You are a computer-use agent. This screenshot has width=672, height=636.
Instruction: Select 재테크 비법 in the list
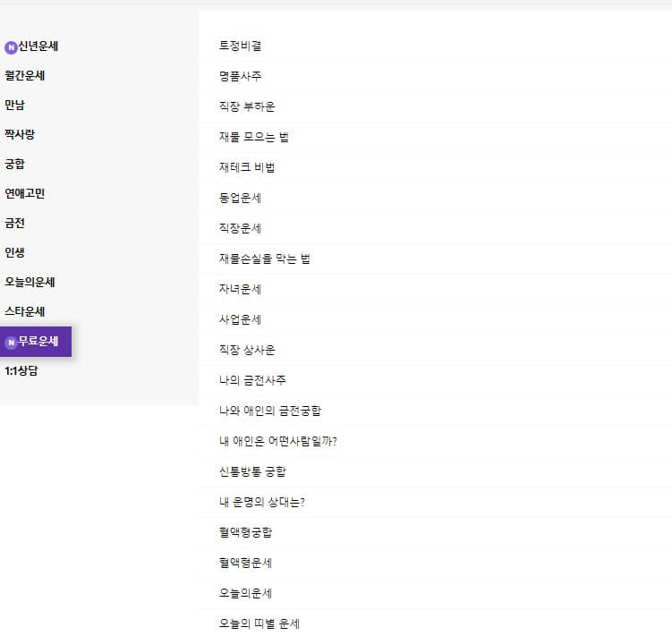pyautogui.click(x=247, y=167)
